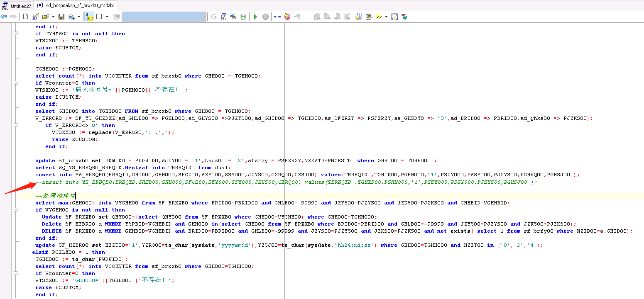Click the 'DELETE SF_BRXXB0 a WHERE' line
This screenshot has width=644, height=299.
coord(338,231)
